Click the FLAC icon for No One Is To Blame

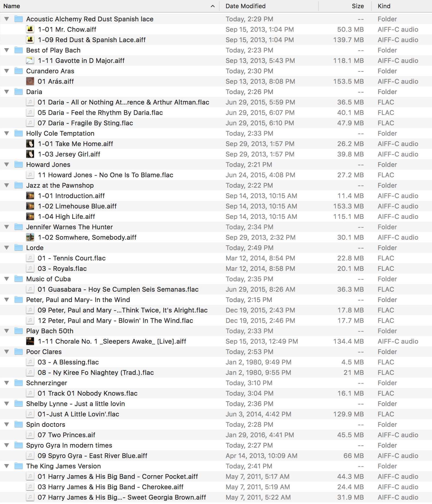[x=30, y=175]
